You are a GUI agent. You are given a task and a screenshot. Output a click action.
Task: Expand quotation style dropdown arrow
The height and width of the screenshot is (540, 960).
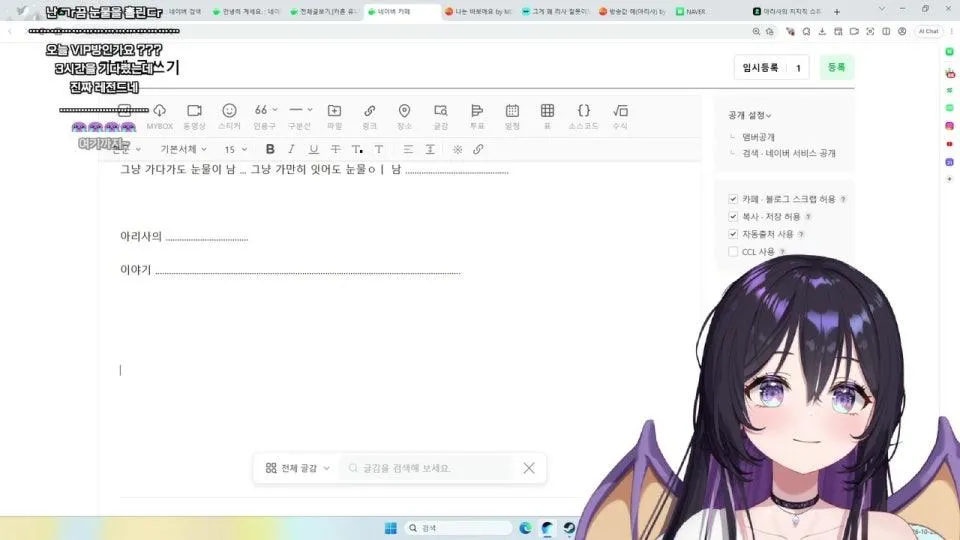click(x=275, y=110)
